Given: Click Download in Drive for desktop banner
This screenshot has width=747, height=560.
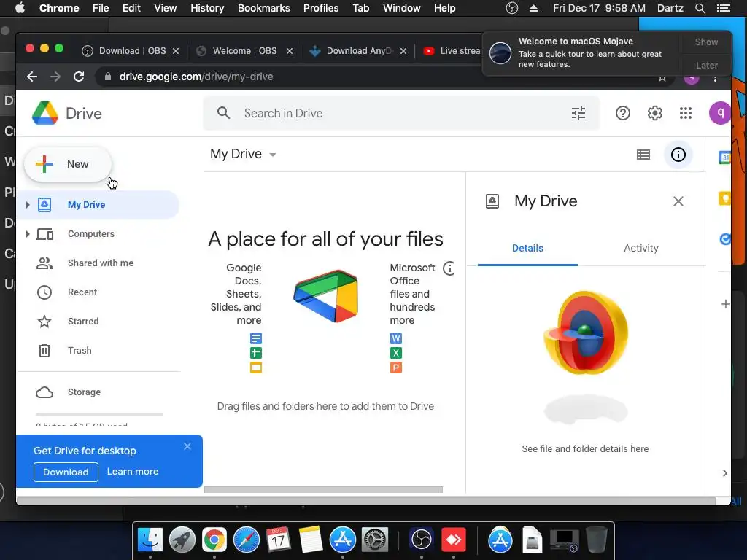Looking at the screenshot, I should (66, 472).
